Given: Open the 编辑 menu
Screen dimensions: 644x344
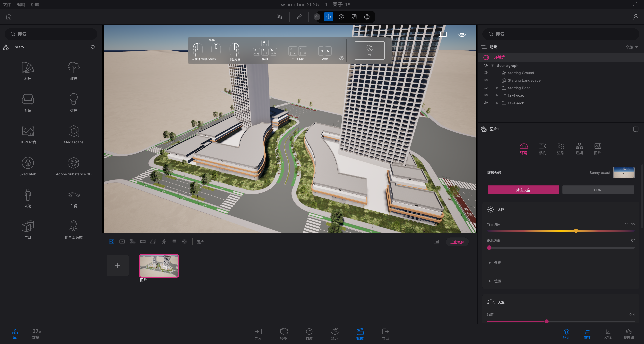Looking at the screenshot, I should click(21, 5).
